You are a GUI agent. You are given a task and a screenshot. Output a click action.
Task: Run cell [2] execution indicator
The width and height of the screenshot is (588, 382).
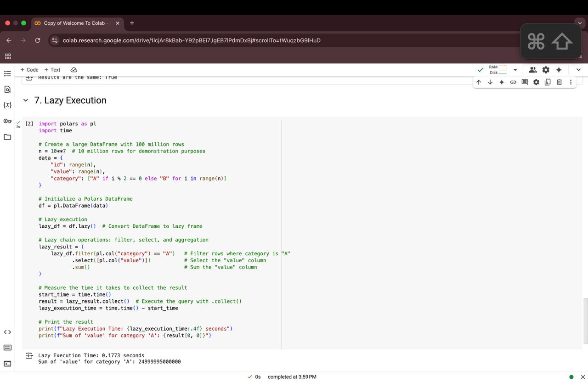[x=29, y=124]
